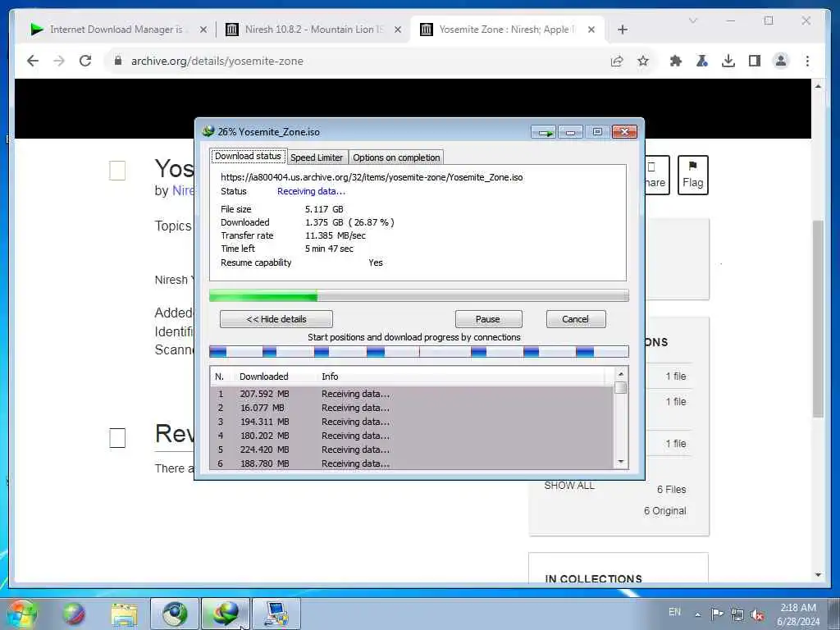Click the green download progress bar
The height and width of the screenshot is (630, 840).
[x=418, y=295]
